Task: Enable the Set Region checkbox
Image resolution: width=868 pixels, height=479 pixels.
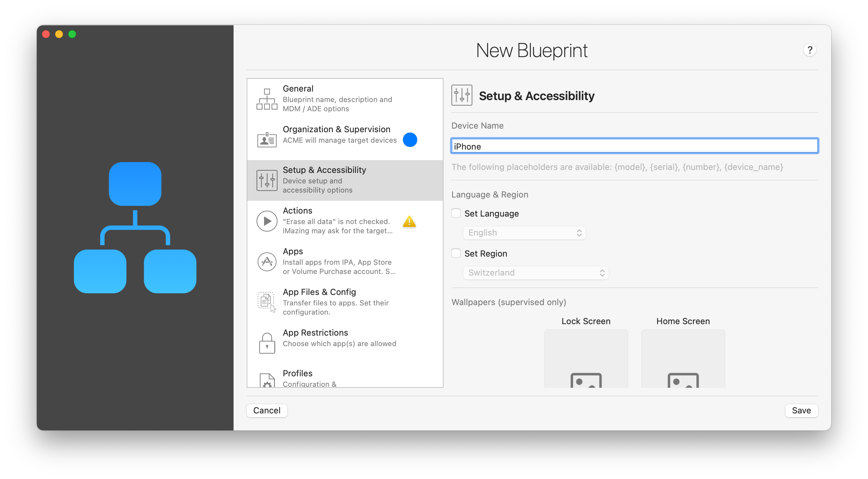Action: click(456, 253)
